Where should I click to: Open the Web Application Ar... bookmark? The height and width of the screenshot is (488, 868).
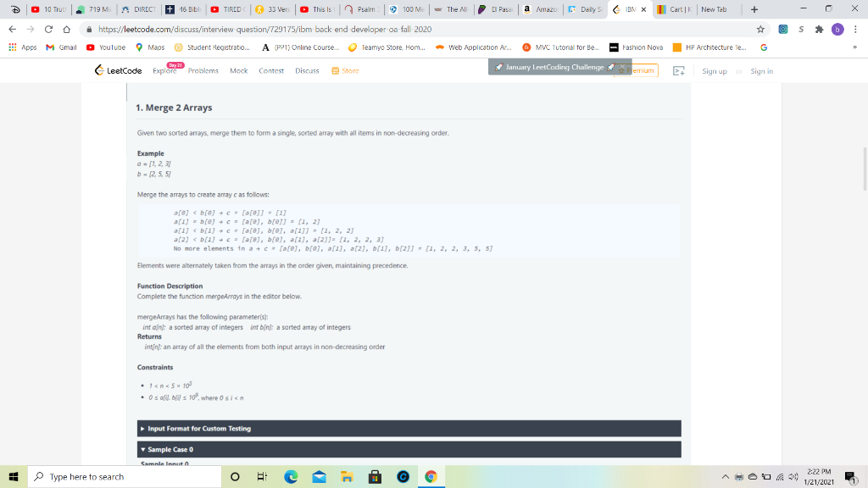click(x=473, y=47)
